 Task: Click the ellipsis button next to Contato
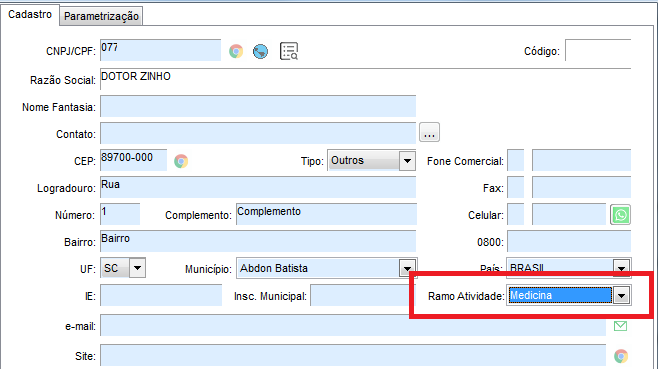429,133
